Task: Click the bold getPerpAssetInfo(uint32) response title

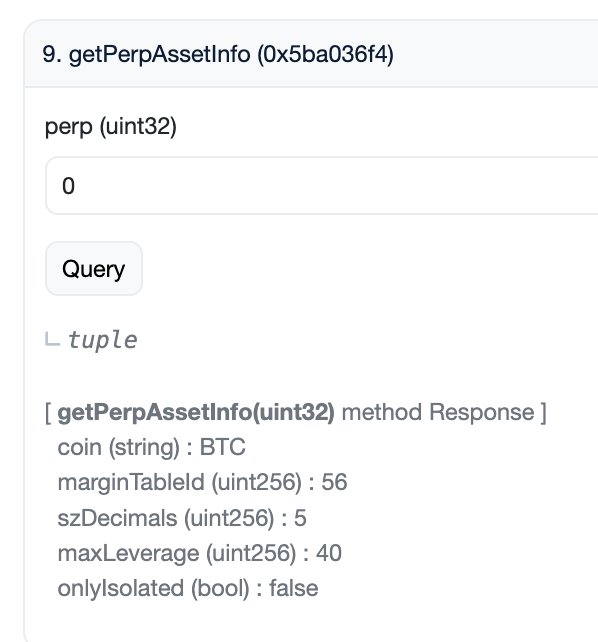Action: pos(196,412)
